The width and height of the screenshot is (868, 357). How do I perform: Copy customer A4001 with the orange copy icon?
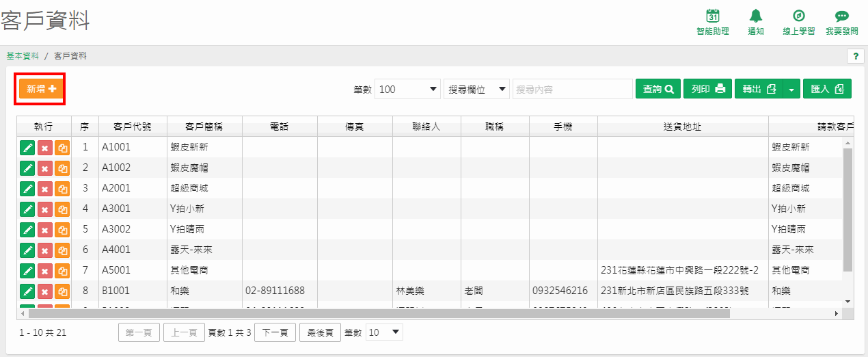pyautogui.click(x=62, y=250)
